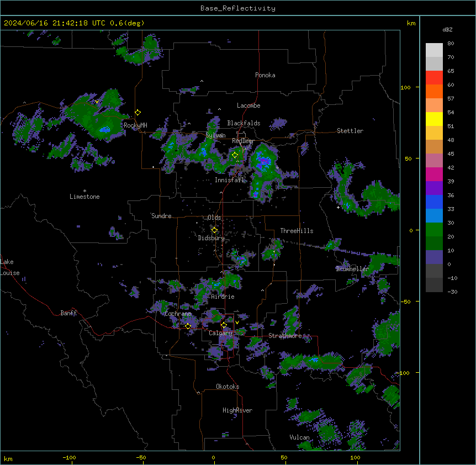Image resolution: width=476 pixels, height=465 pixels.
Task: Pick the purple 36 dBZ legend swatch
Action: [x=434, y=188]
